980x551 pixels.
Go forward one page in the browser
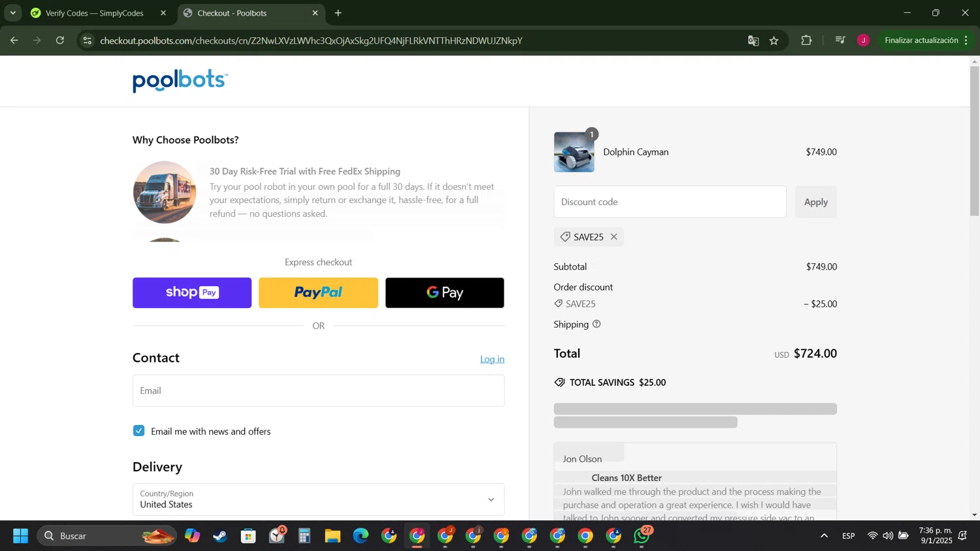click(37, 40)
